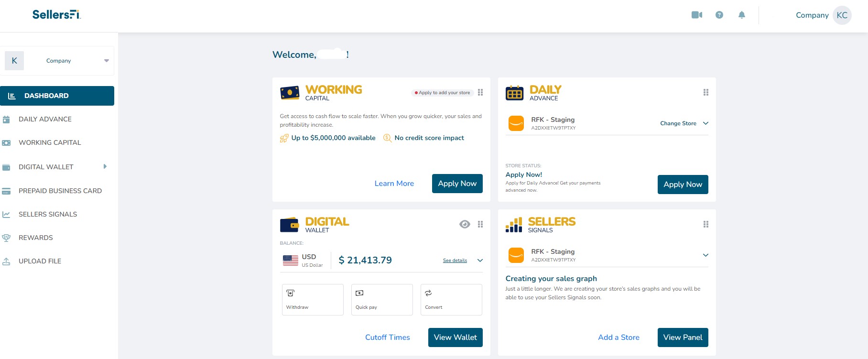Screen dimensions: 868x359
Task: Click the Working Capital sidebar cash icon
Action: coord(6,143)
